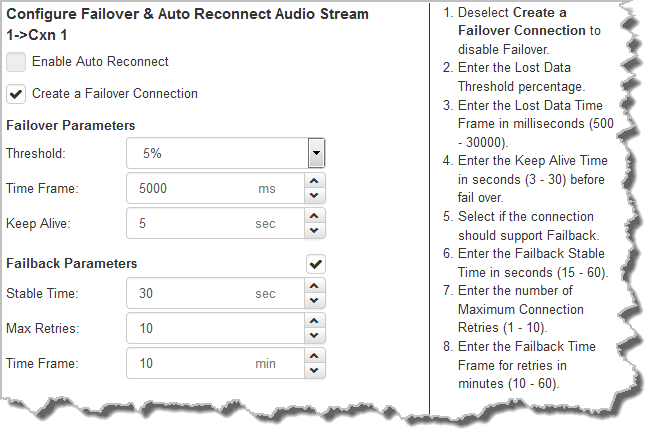Increase Keep Alive seconds value
Screen dimensions: 662x441
(x=316, y=217)
